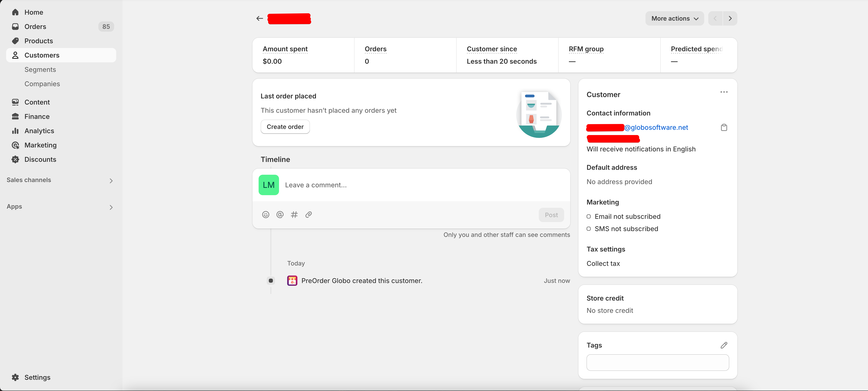
Task: Click the back arrow to customer list
Action: coord(259,18)
